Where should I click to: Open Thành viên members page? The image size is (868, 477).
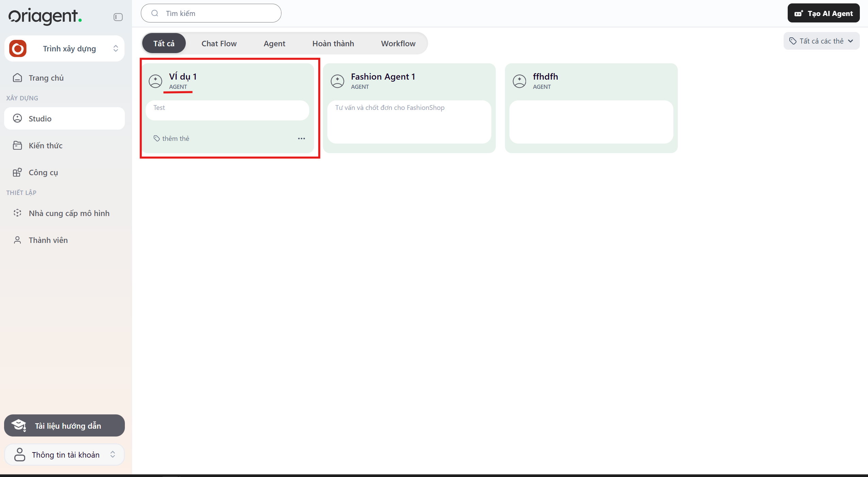click(48, 240)
